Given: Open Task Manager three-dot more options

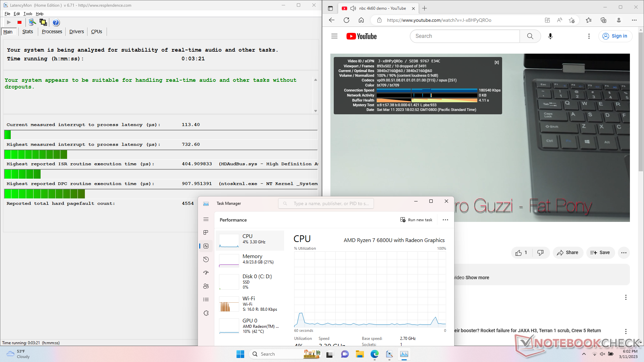Looking at the screenshot, I should [x=445, y=220].
